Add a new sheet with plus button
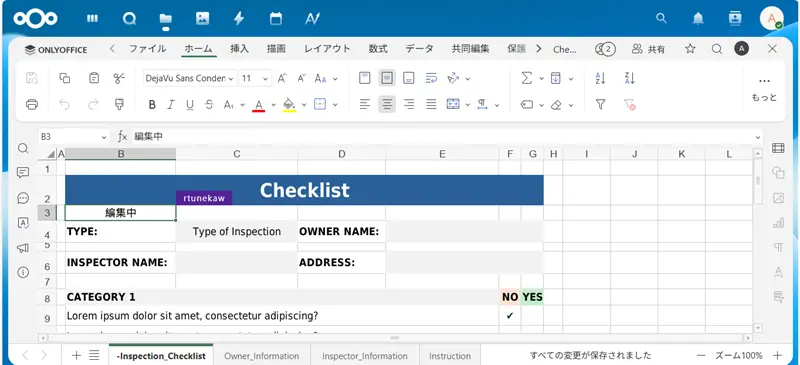The height and width of the screenshot is (365, 800). 76,355
